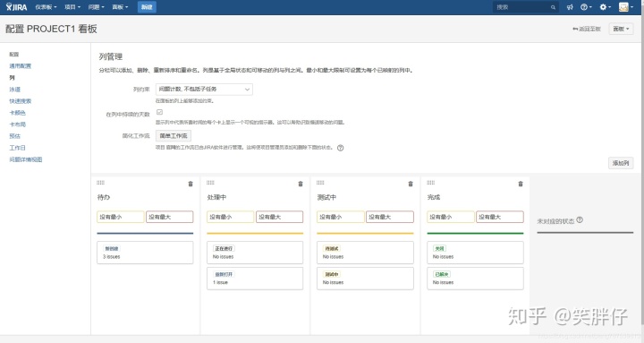Select the lower status card in 测试中 column
The height and width of the screenshot is (343, 644).
pyautogui.click(x=365, y=279)
